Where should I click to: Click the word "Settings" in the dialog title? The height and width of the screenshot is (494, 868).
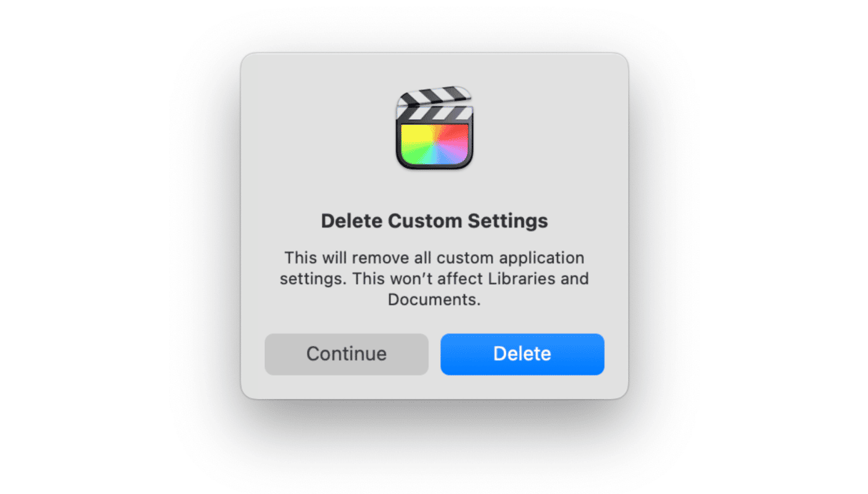pos(508,221)
